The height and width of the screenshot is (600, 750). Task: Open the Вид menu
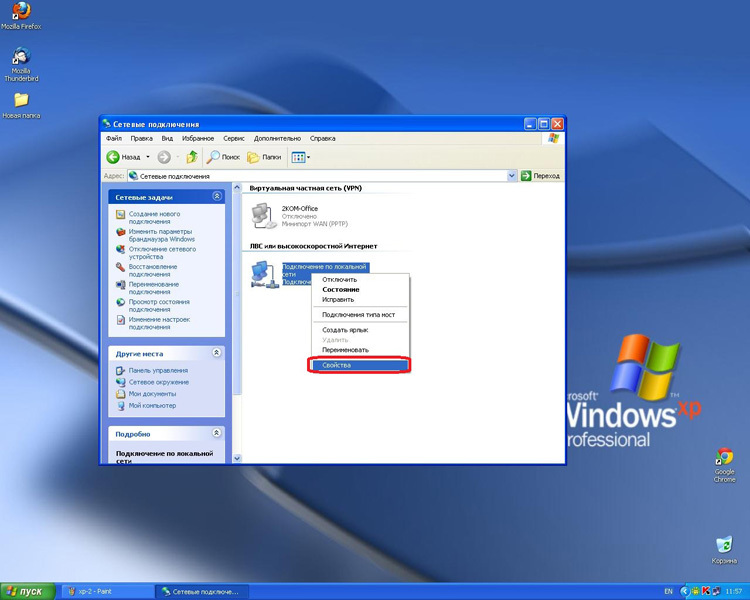click(167, 138)
